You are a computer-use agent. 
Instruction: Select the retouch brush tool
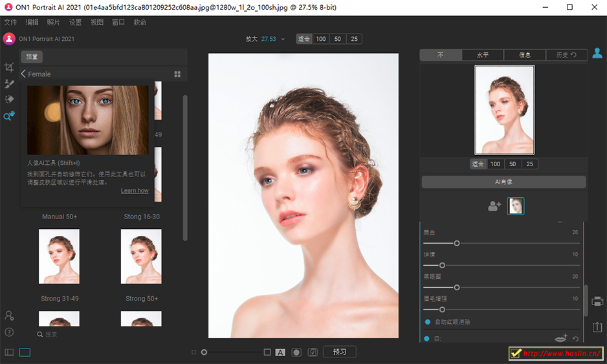click(x=9, y=83)
